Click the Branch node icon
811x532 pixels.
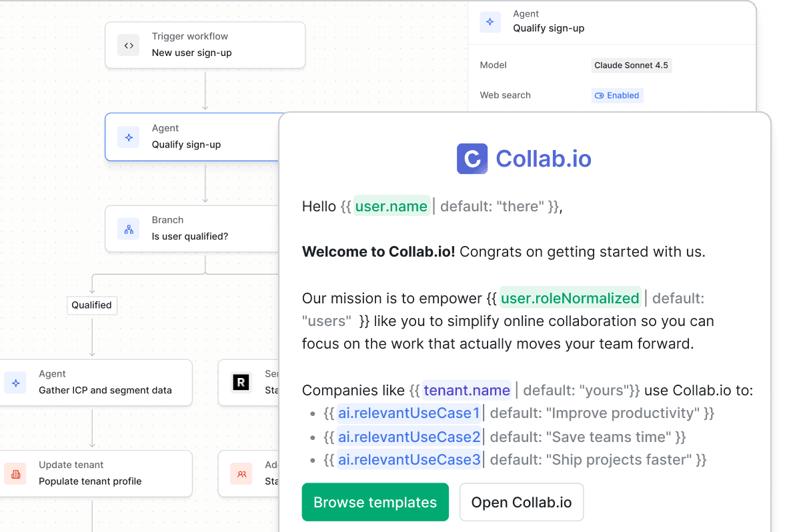(129, 229)
